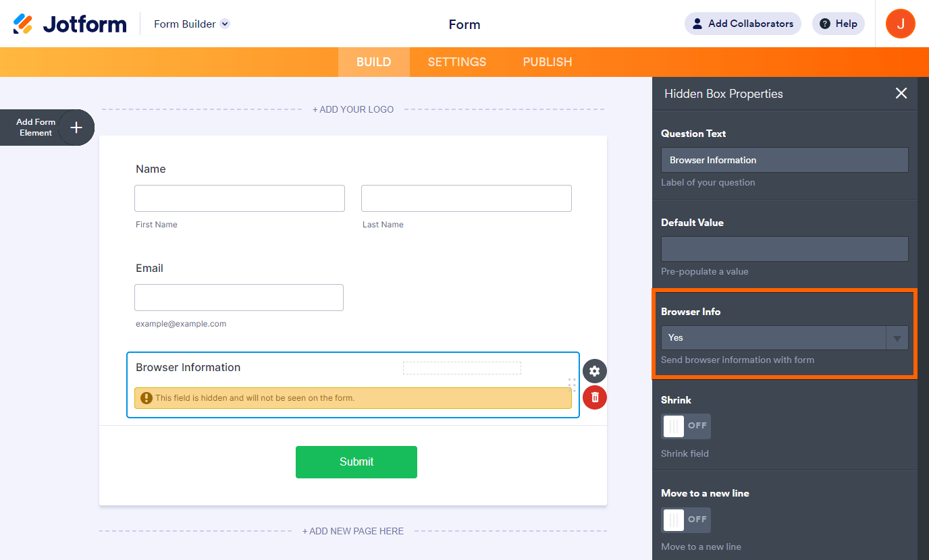Click the 'example@example.com' hint text
The width and height of the screenshot is (929, 560).
pyautogui.click(x=181, y=324)
